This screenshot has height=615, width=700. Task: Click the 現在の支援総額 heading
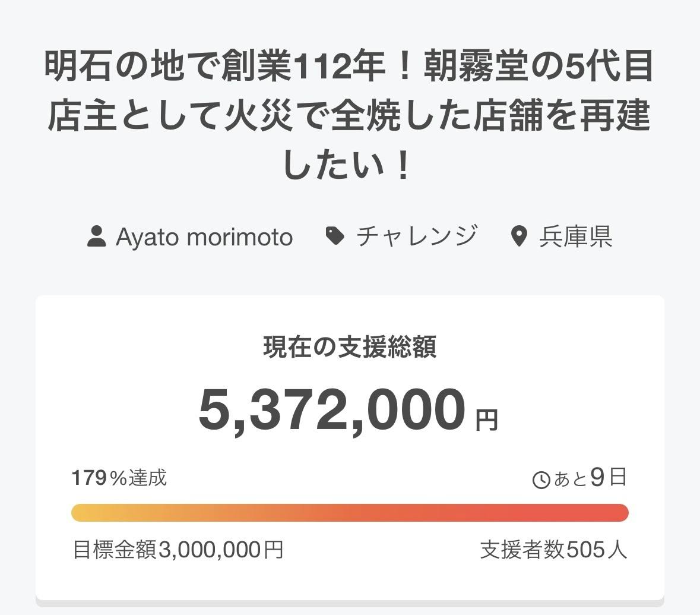[x=350, y=347]
